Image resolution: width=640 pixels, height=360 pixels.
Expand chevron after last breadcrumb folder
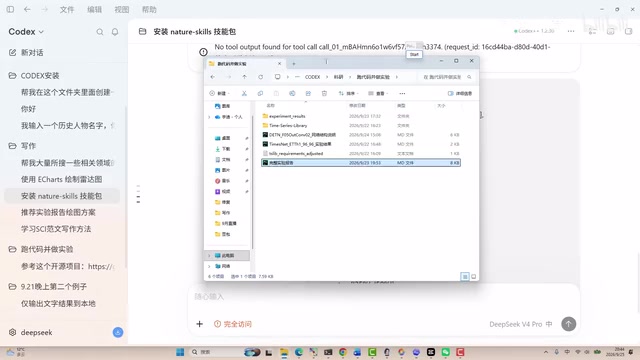(396, 77)
